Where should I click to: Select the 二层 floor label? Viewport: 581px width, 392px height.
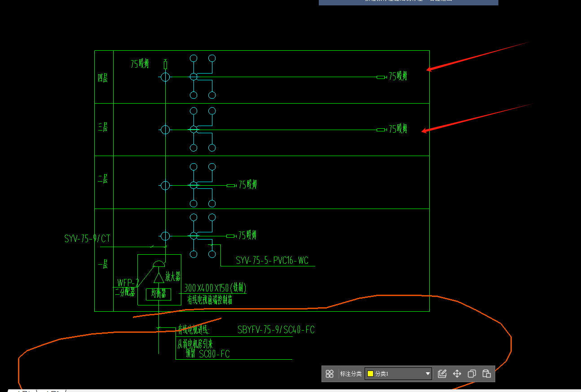[x=103, y=179]
